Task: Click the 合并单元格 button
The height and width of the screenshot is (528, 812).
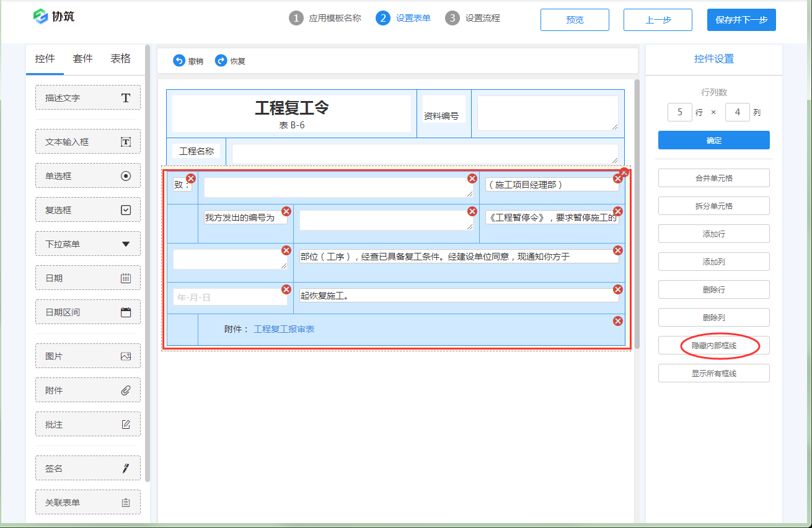Action: click(713, 178)
